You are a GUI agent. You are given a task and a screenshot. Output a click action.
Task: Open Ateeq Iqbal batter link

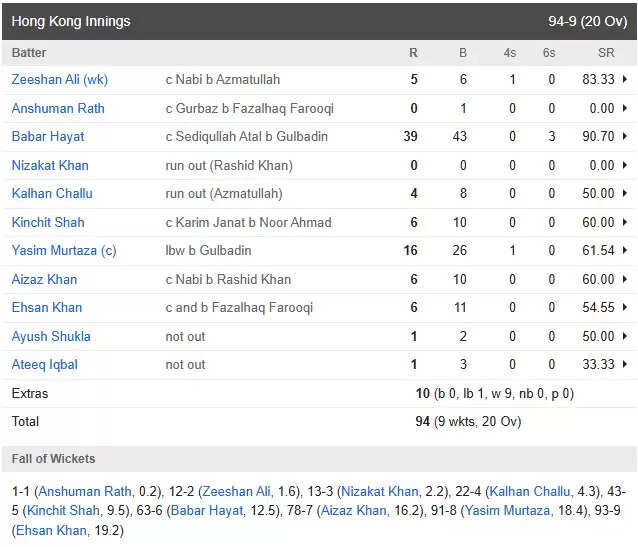tap(45, 364)
